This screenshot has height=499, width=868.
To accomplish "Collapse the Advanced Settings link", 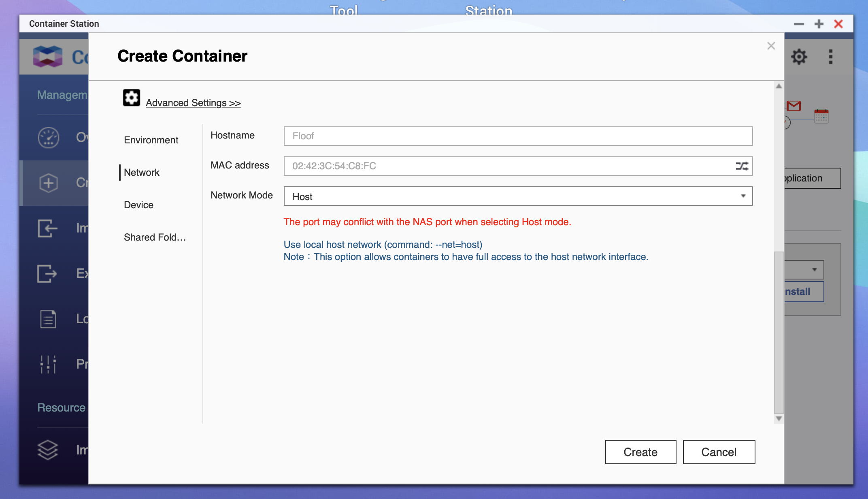I will (193, 103).
